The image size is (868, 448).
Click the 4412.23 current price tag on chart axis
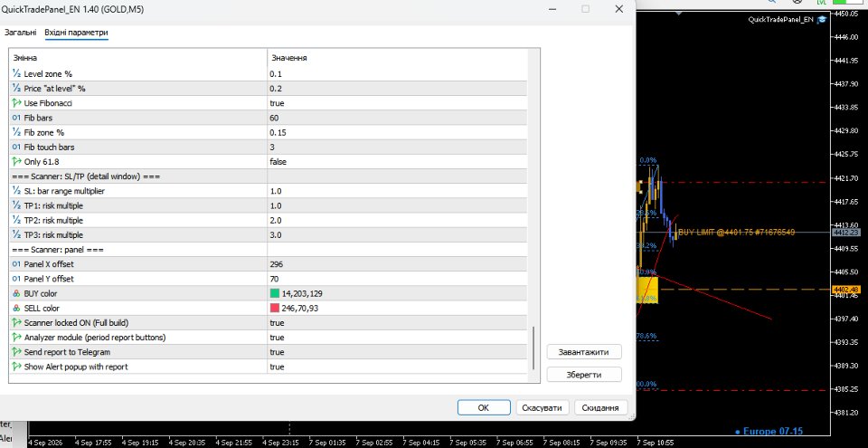click(x=845, y=233)
